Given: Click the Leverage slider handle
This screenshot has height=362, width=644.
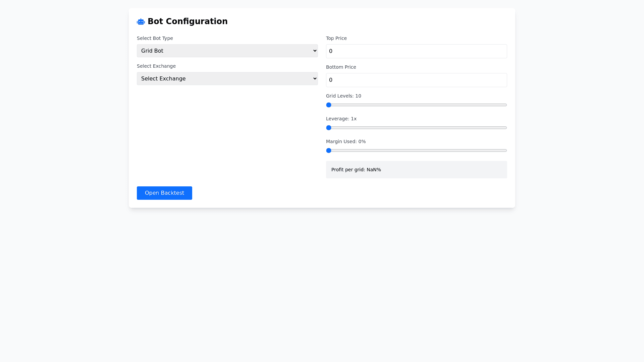Looking at the screenshot, I should (x=329, y=128).
